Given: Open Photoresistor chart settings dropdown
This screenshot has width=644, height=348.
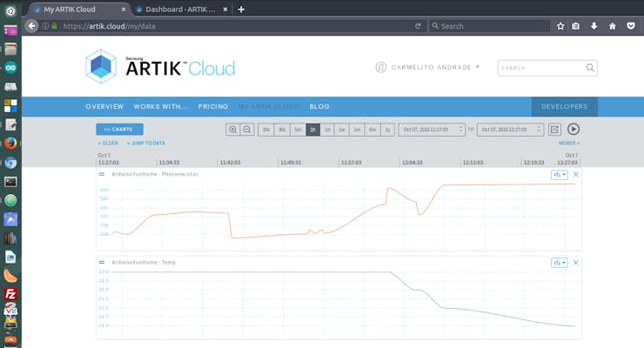Looking at the screenshot, I should [x=560, y=174].
